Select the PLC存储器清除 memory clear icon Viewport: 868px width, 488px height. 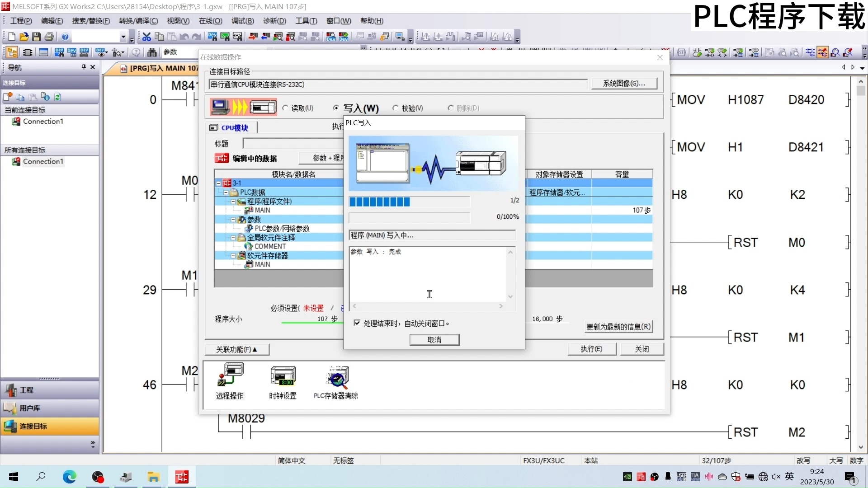(336, 380)
